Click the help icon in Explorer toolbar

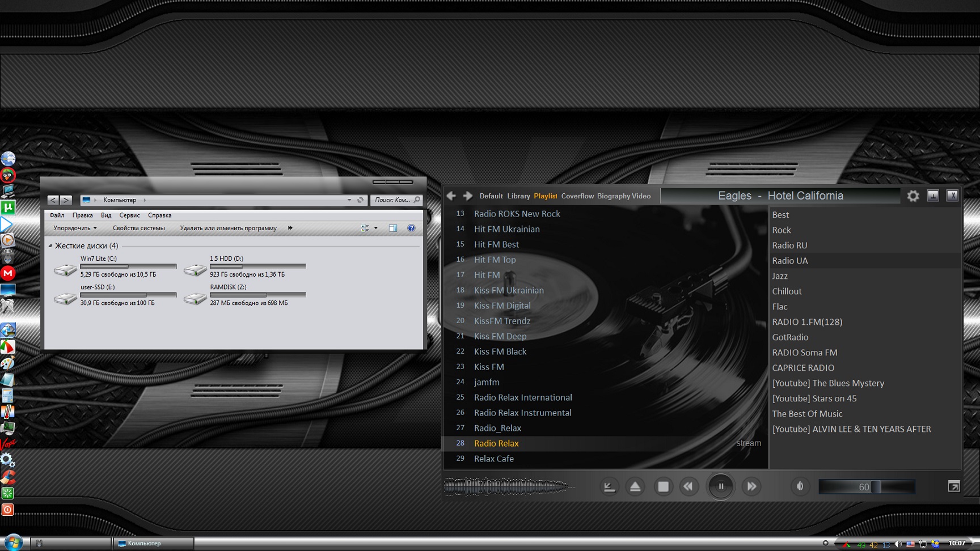[411, 228]
